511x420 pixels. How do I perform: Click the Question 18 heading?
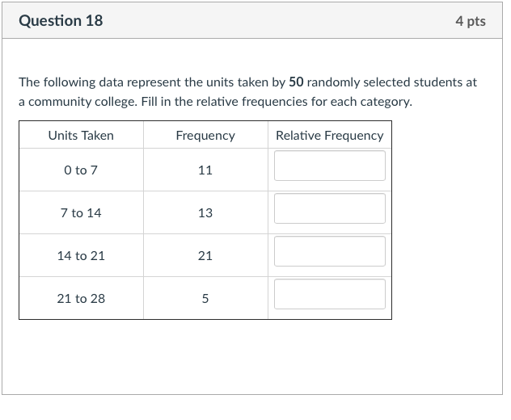pos(61,21)
